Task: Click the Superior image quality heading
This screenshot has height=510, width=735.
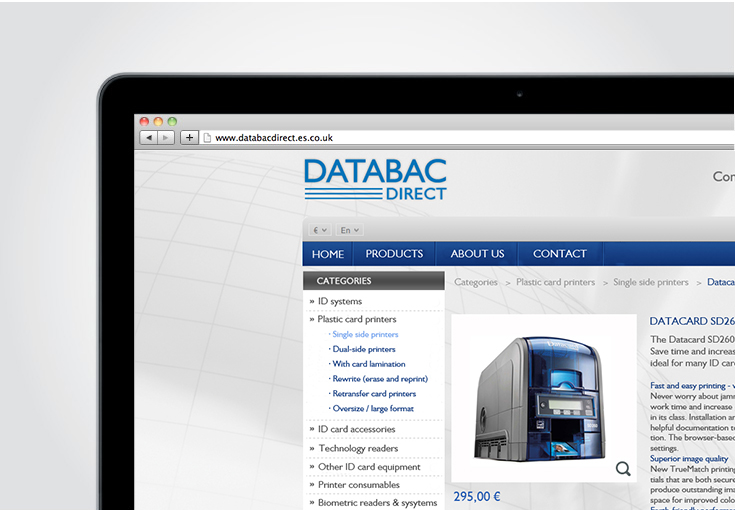Action: click(689, 459)
